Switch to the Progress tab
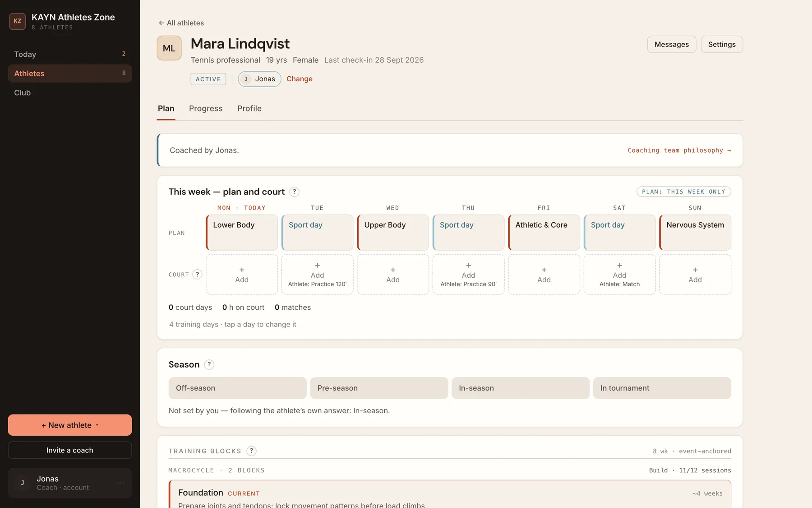The height and width of the screenshot is (508, 812). [206, 108]
